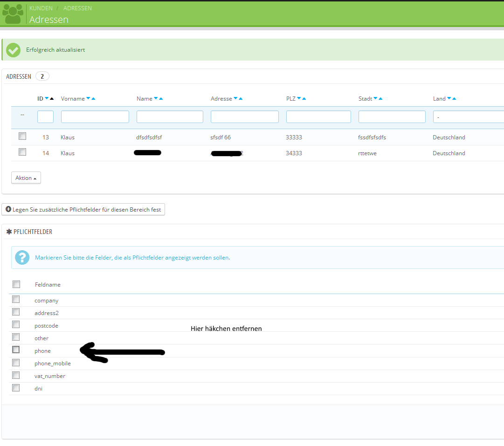Sort PLZ column ascending
504x446 pixels.
coord(304,99)
